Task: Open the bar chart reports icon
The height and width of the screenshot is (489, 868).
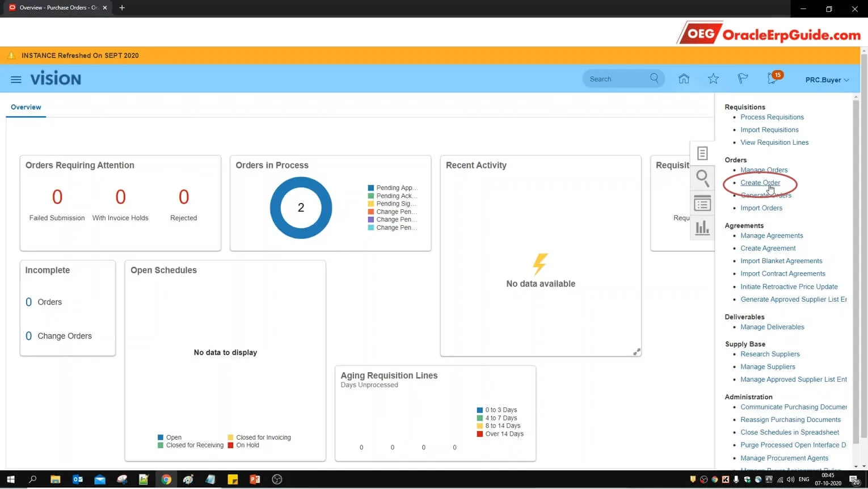Action: coord(702,228)
